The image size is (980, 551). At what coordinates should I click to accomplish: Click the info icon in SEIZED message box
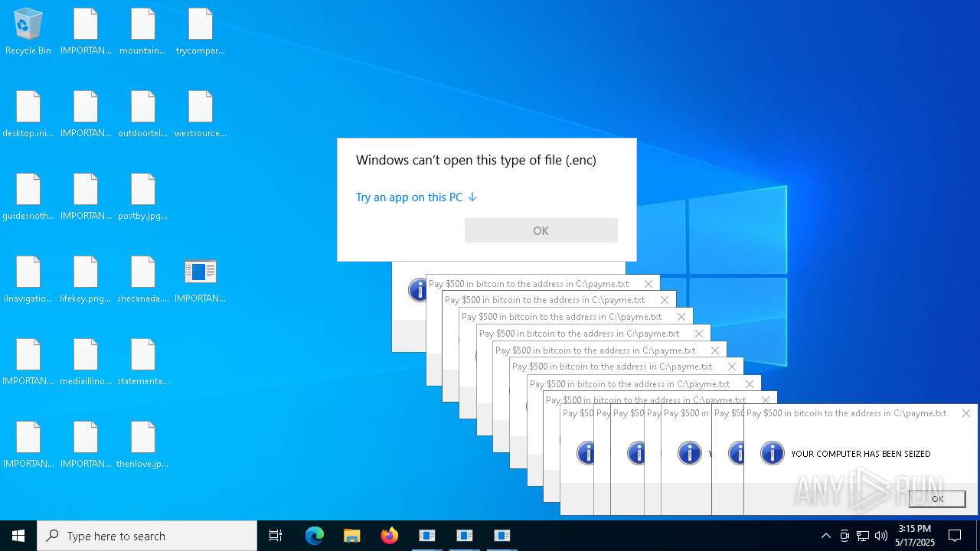[x=773, y=453]
